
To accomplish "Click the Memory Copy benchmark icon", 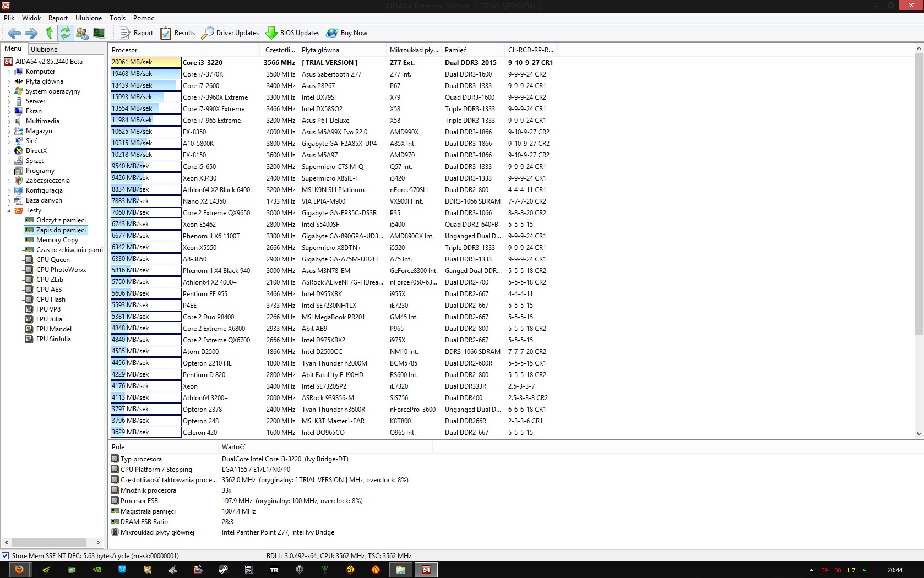I will 29,240.
